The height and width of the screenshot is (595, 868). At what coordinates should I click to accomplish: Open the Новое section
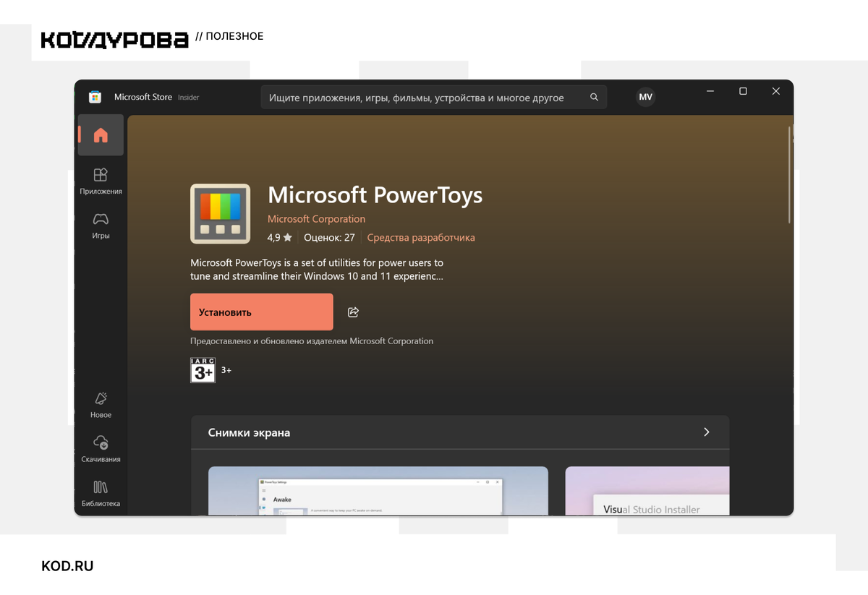tap(101, 405)
